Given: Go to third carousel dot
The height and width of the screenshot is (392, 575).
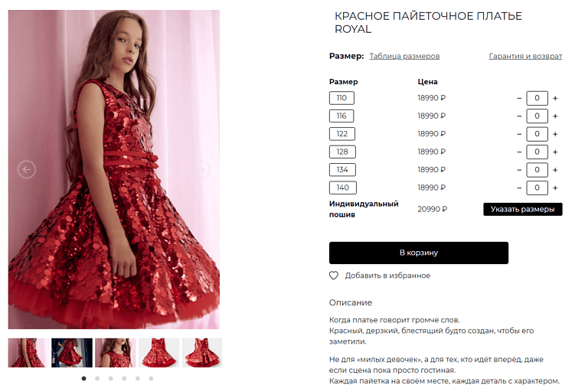Looking at the screenshot, I should [x=111, y=378].
